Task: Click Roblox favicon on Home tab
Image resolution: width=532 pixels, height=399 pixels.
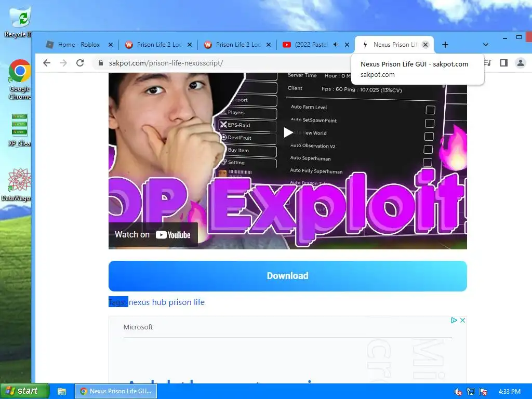Action: (x=49, y=45)
